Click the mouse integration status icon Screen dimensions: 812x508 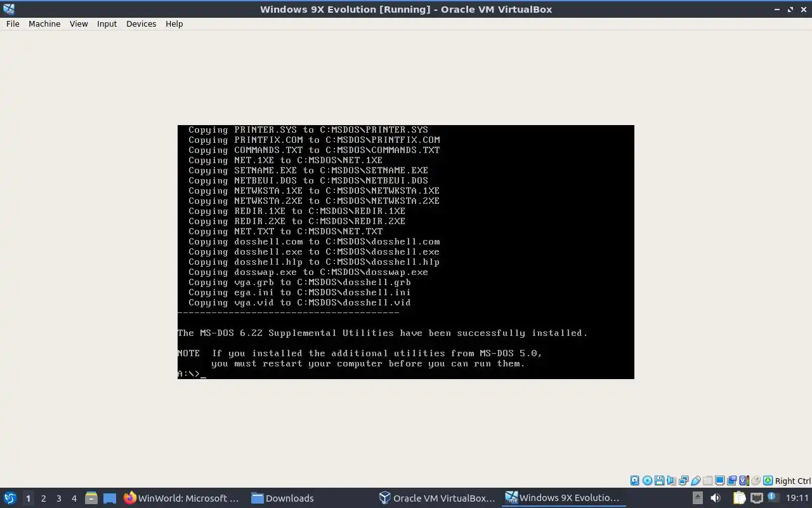756,481
